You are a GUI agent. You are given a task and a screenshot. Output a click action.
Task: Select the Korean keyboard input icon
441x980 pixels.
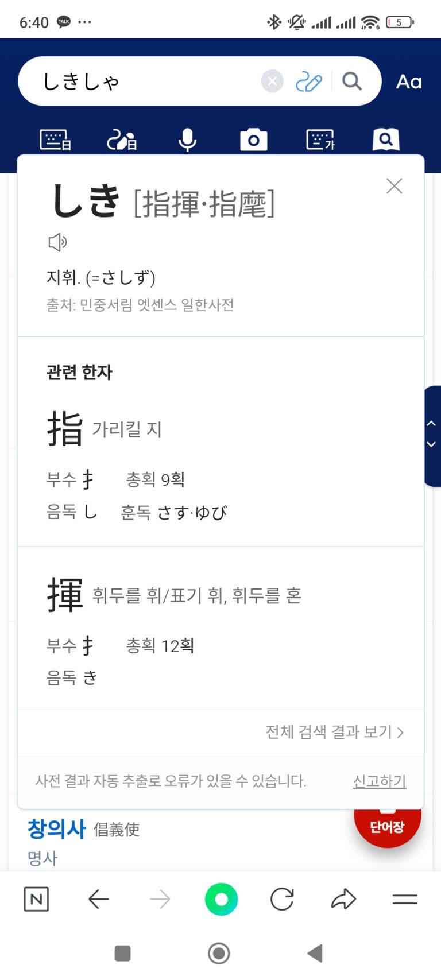(320, 140)
